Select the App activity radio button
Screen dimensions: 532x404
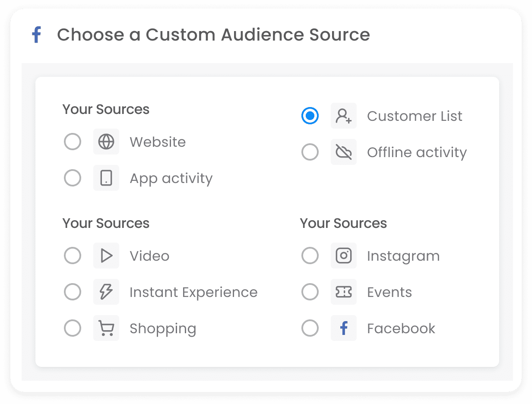pyautogui.click(x=73, y=178)
